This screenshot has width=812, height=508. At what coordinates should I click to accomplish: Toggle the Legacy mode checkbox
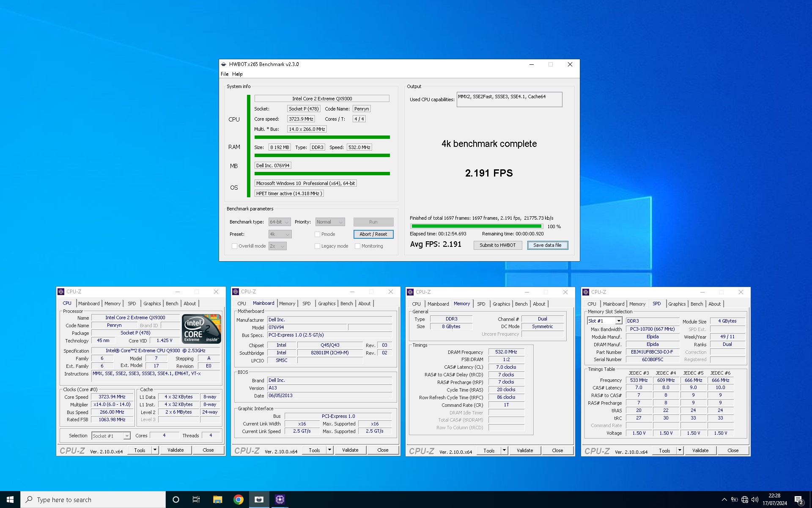(317, 246)
